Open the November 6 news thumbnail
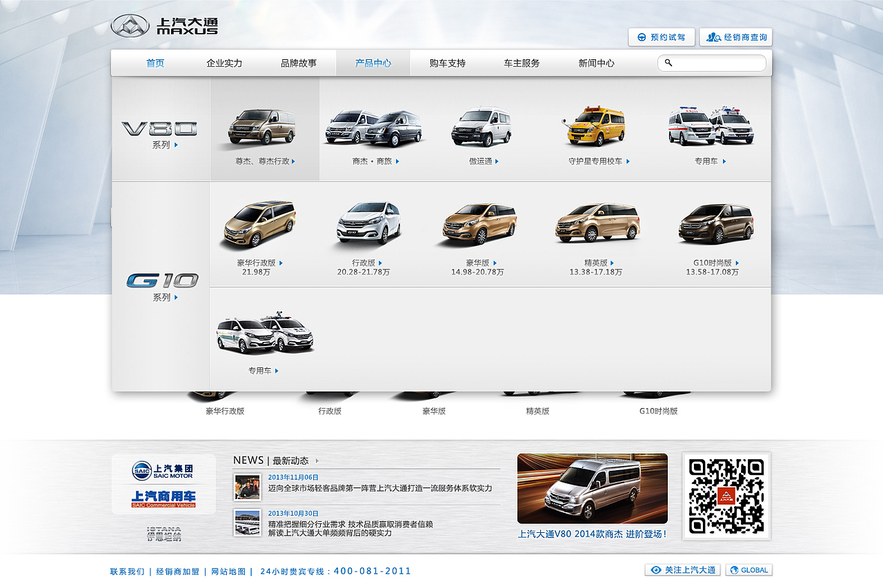The height and width of the screenshot is (588, 883). [x=247, y=487]
